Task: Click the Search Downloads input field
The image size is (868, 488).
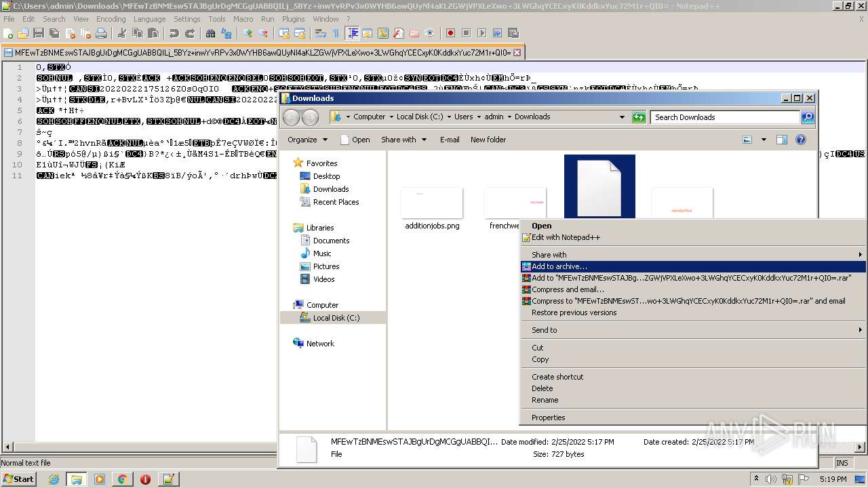Action: [x=726, y=117]
